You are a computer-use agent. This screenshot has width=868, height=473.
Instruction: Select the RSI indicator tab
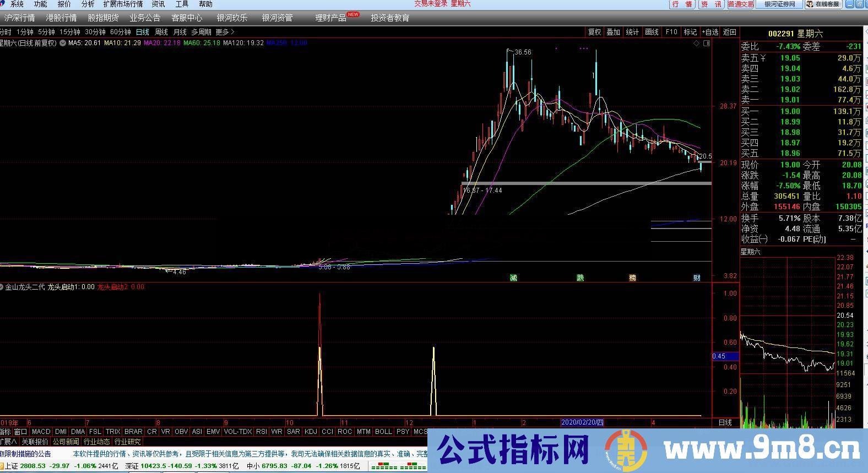(262, 432)
